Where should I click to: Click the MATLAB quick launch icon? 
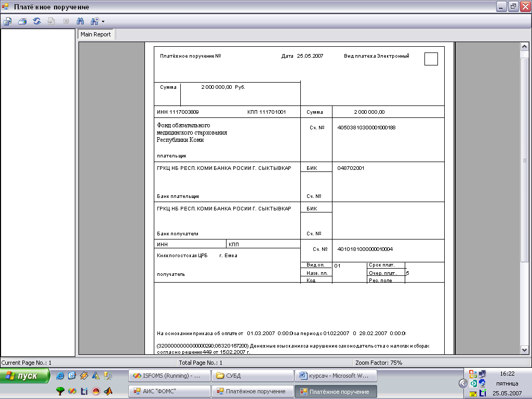[x=108, y=391]
